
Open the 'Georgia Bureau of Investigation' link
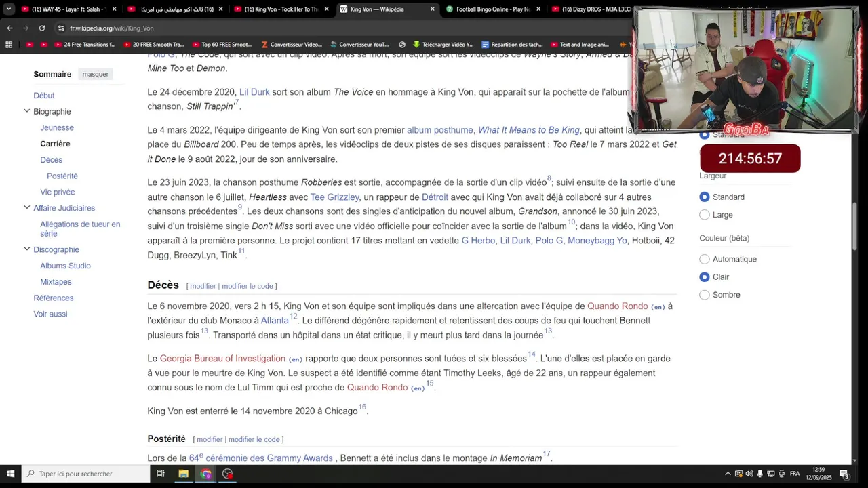[222, 359]
